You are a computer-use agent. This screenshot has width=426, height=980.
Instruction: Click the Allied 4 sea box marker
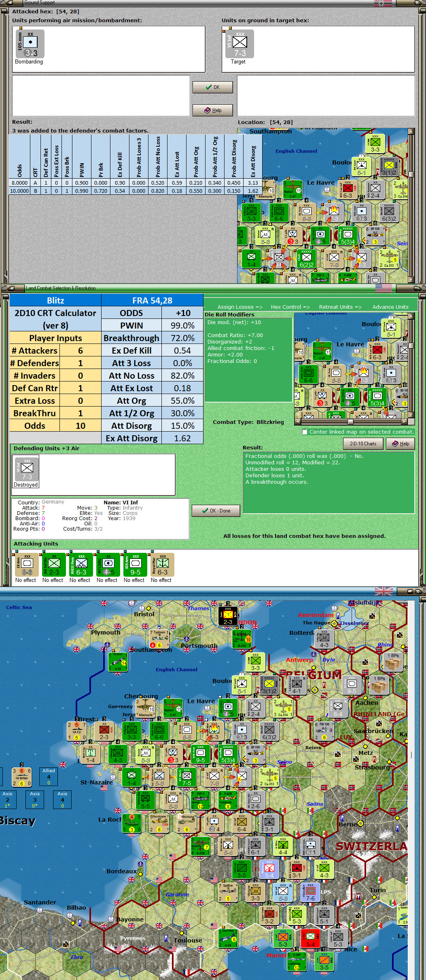click(x=49, y=776)
